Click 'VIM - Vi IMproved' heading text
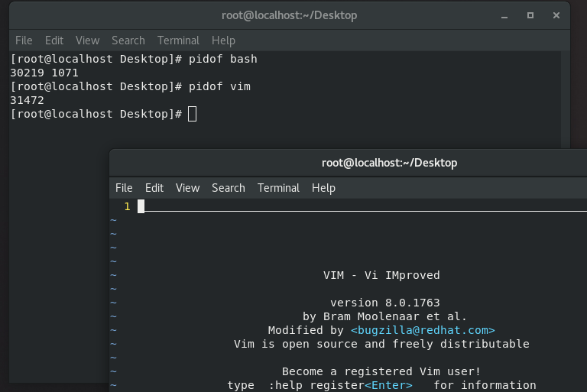Viewport: 587px width, 392px height. tap(381, 275)
